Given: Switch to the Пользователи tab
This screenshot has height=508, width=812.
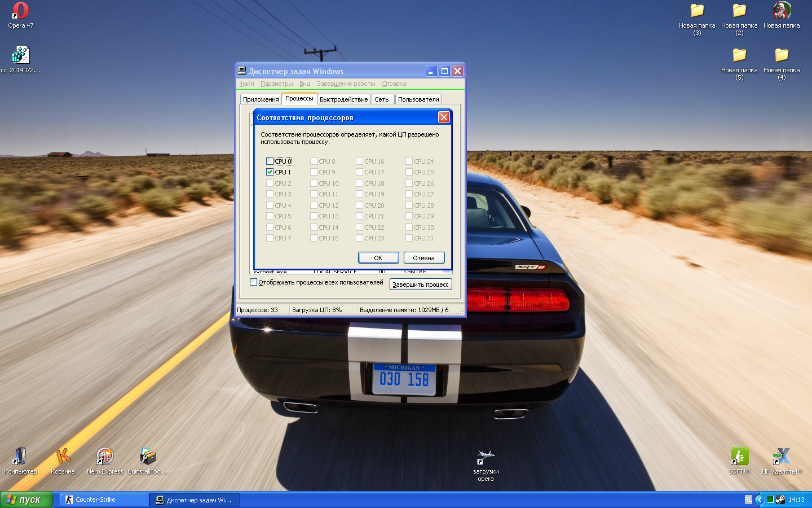Looking at the screenshot, I should [418, 99].
